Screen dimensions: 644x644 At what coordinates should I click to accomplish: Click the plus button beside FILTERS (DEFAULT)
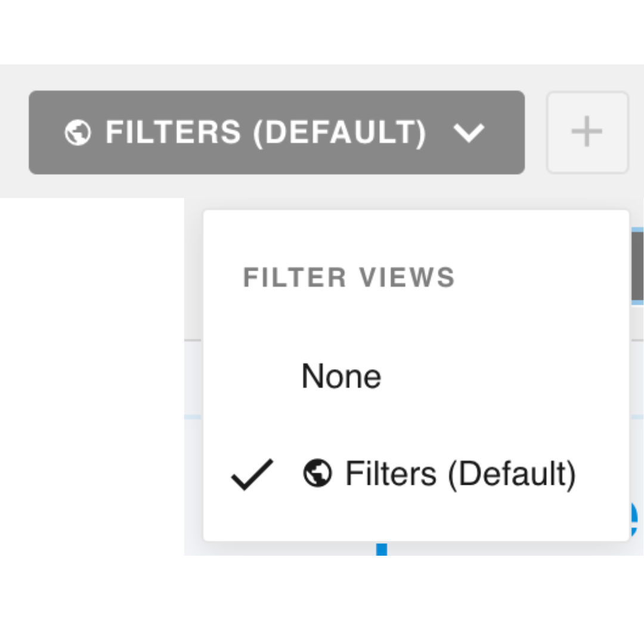coord(587,131)
